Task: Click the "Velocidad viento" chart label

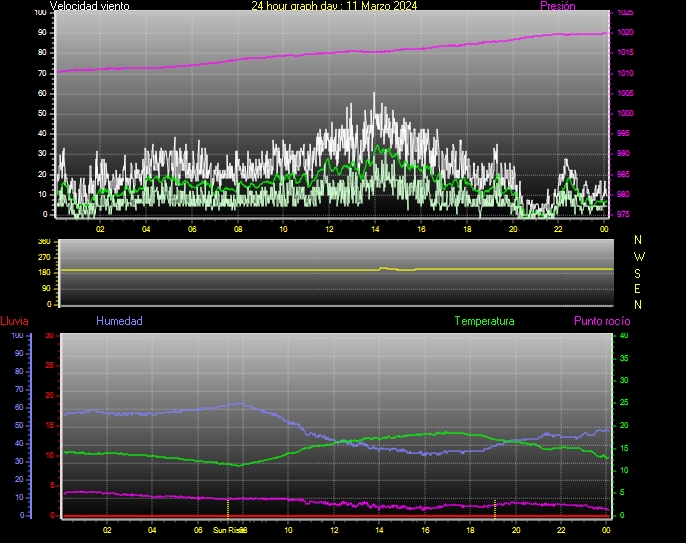Action: (90, 6)
